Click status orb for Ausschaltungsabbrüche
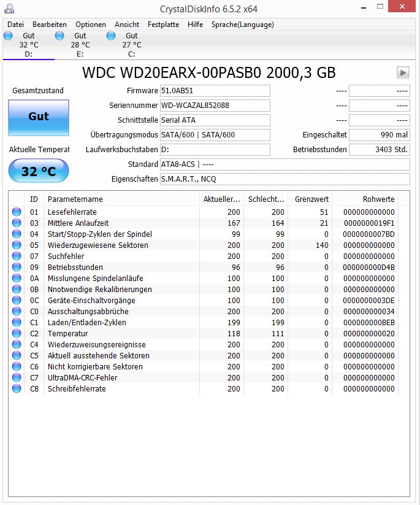The width and height of the screenshot is (420, 505). pyautogui.click(x=17, y=311)
